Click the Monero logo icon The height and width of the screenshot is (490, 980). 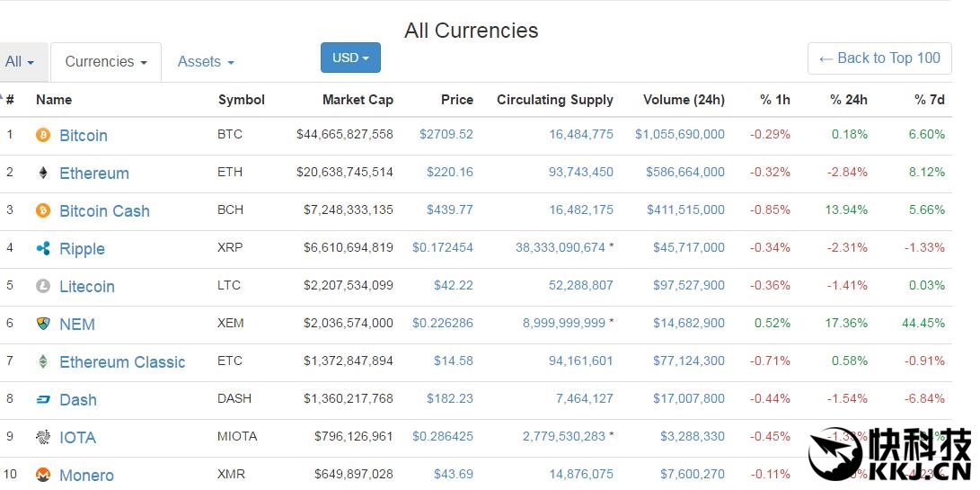click(x=42, y=475)
